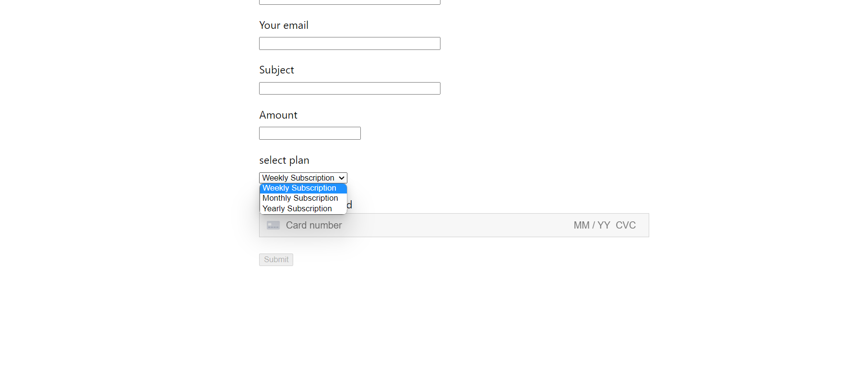Click the 'Subject' label text
Image resolution: width=868 pixels, height=375 pixels.
[x=276, y=70]
